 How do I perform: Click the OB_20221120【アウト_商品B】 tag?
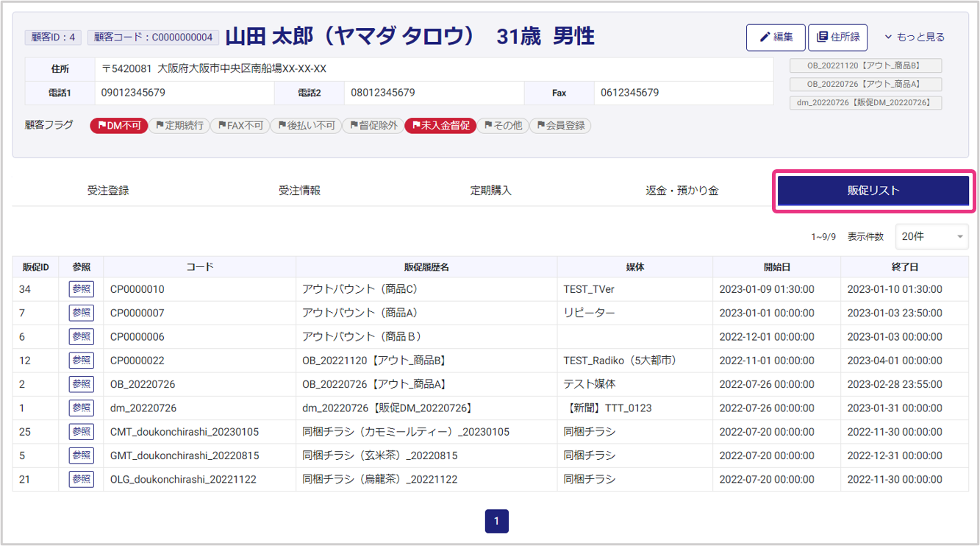tap(865, 65)
